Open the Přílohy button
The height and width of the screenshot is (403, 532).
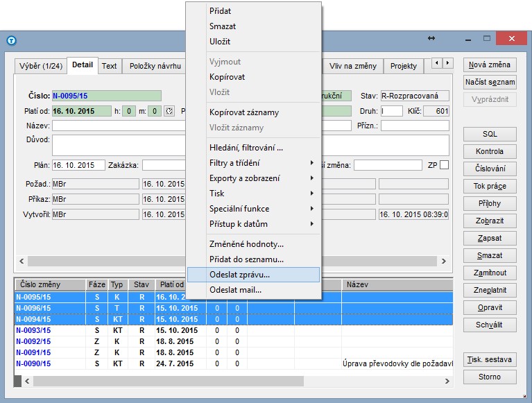click(490, 203)
